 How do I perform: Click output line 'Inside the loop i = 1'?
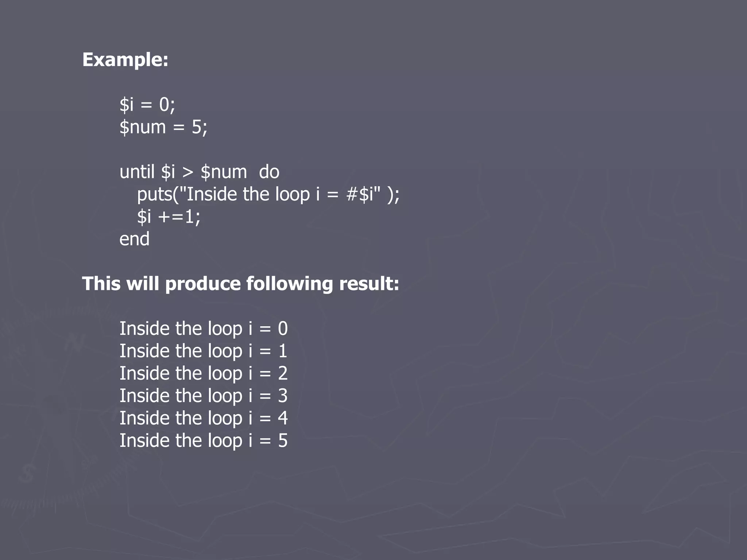pyautogui.click(x=204, y=351)
